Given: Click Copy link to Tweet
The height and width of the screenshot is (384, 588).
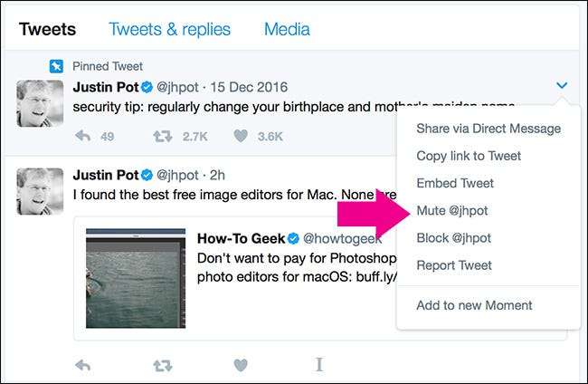Looking at the screenshot, I should click(469, 156).
